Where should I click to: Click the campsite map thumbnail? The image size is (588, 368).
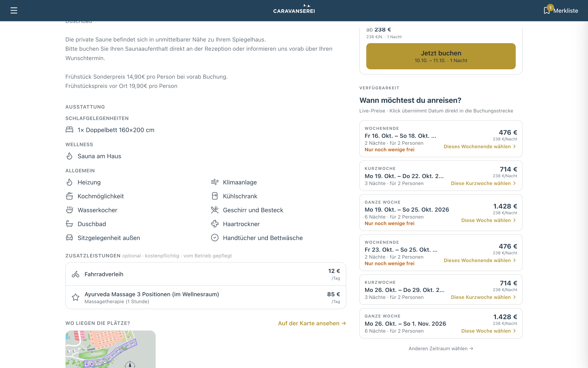tap(110, 349)
